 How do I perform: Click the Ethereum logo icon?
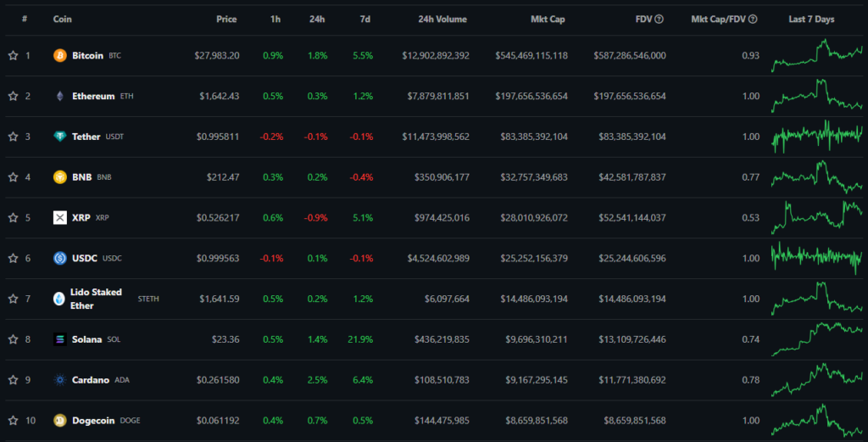coord(60,97)
